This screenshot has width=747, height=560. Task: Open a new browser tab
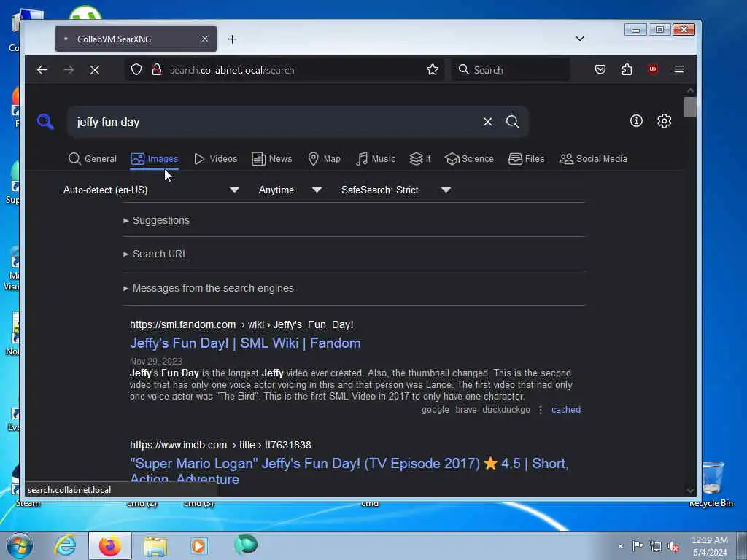click(232, 39)
